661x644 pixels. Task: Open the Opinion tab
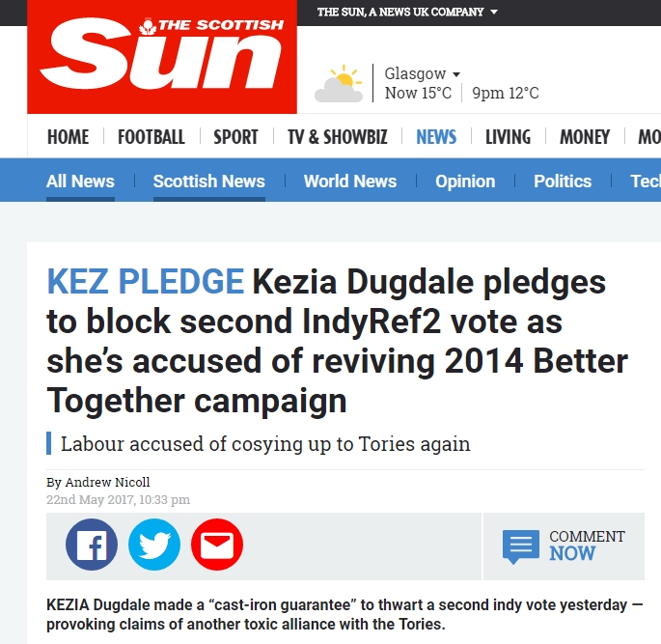(465, 182)
